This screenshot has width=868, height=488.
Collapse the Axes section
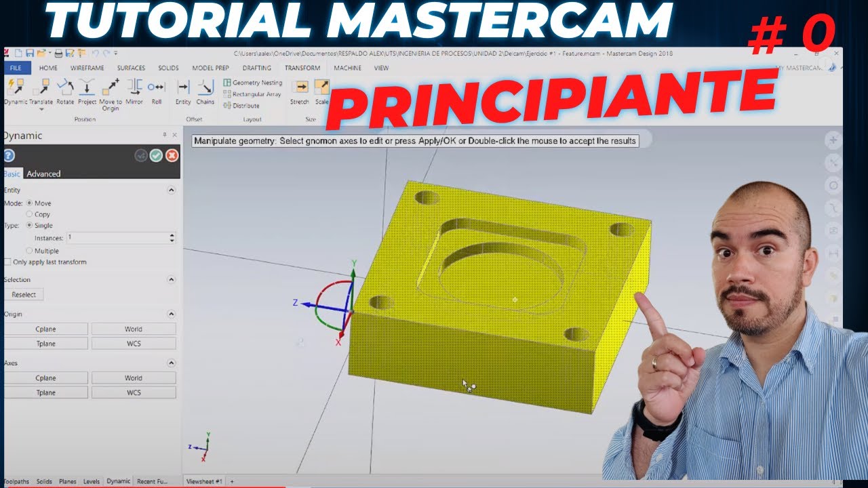171,363
